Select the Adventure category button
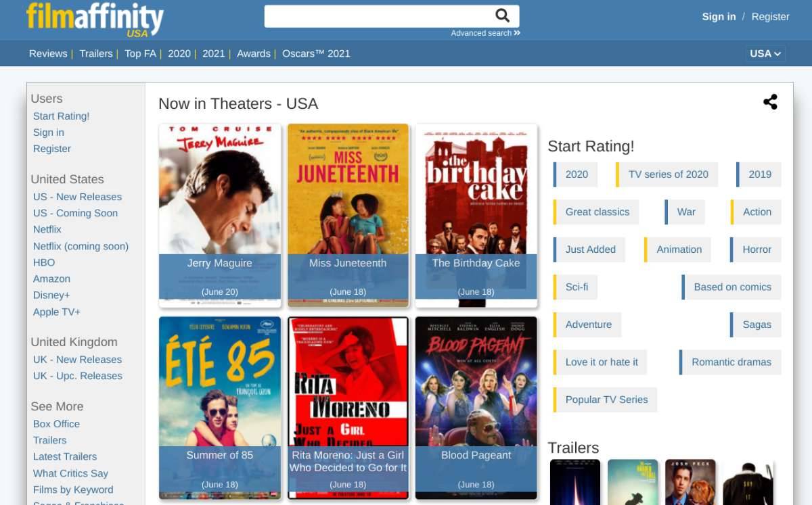This screenshot has width=812, height=505. click(x=588, y=324)
